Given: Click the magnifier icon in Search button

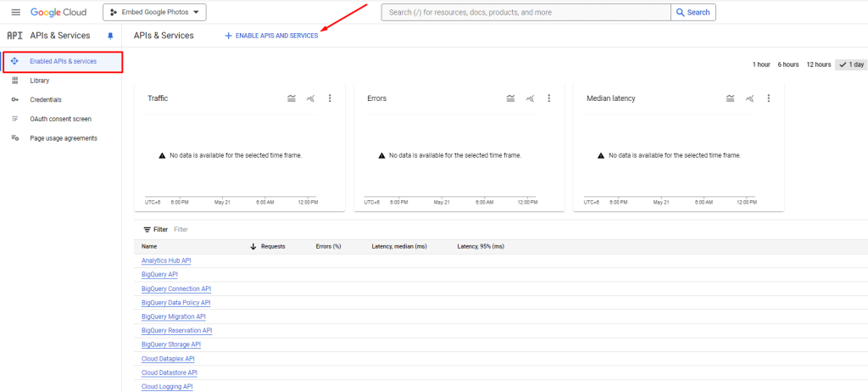Looking at the screenshot, I should (x=681, y=12).
